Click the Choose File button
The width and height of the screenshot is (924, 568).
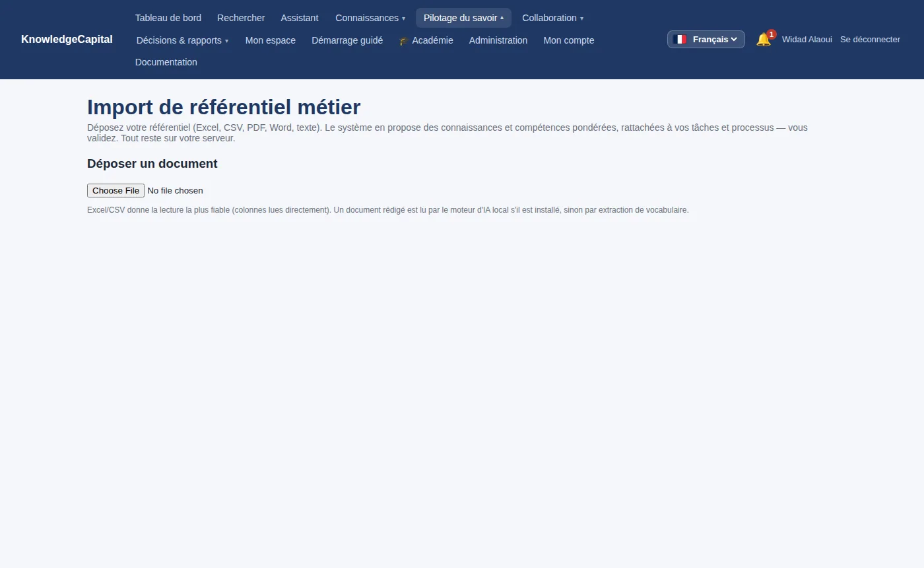tap(115, 190)
